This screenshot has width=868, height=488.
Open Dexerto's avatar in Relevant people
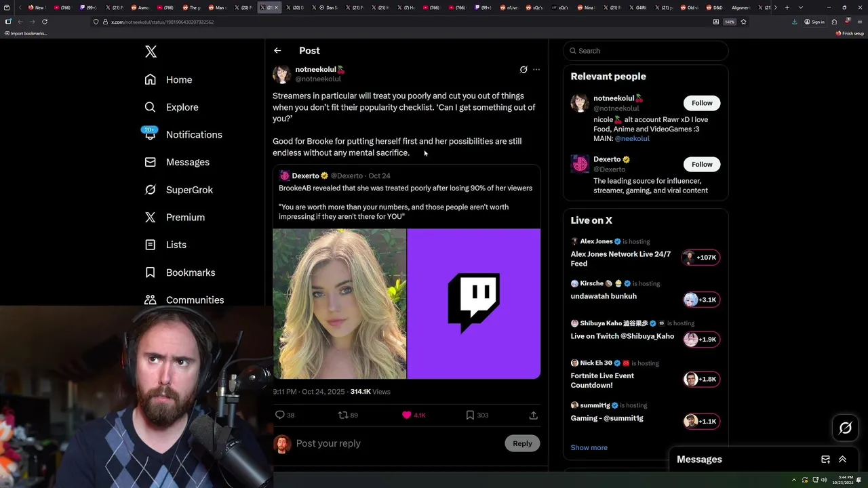coord(580,164)
